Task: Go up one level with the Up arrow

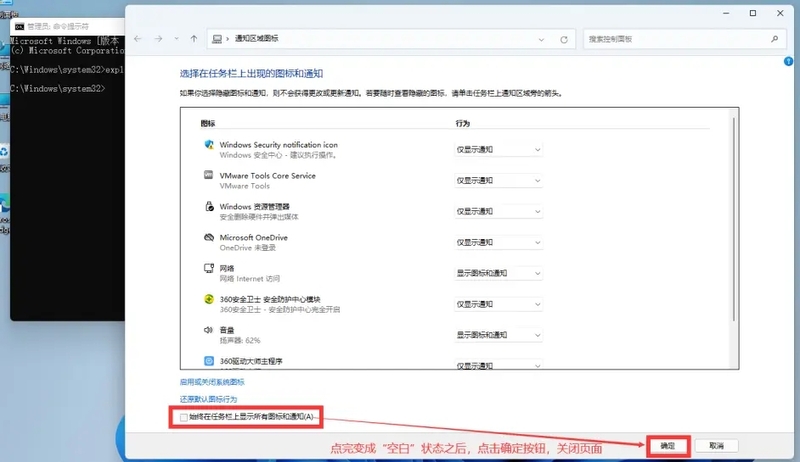Action: (194, 39)
